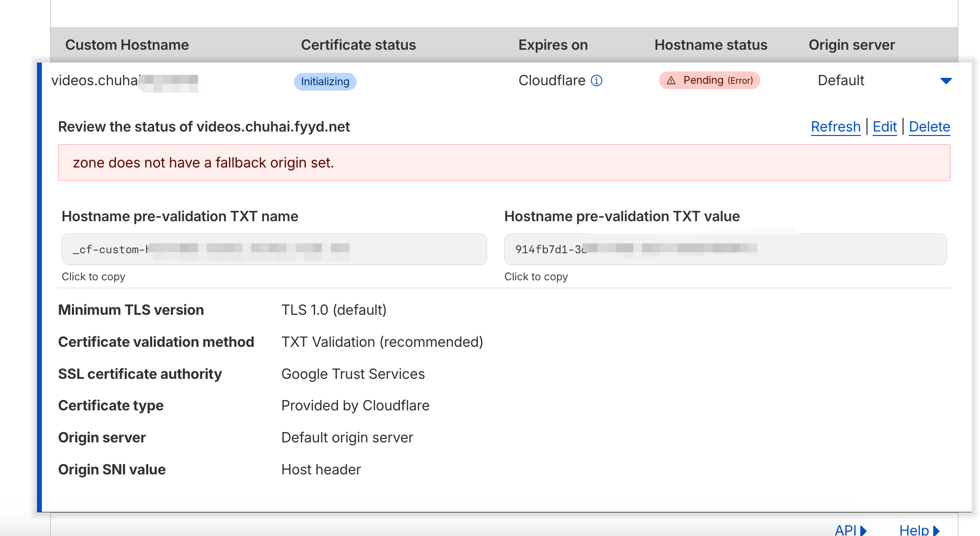Click the warning icon in Pending status
Screen dimensions: 980x536
[671, 80]
